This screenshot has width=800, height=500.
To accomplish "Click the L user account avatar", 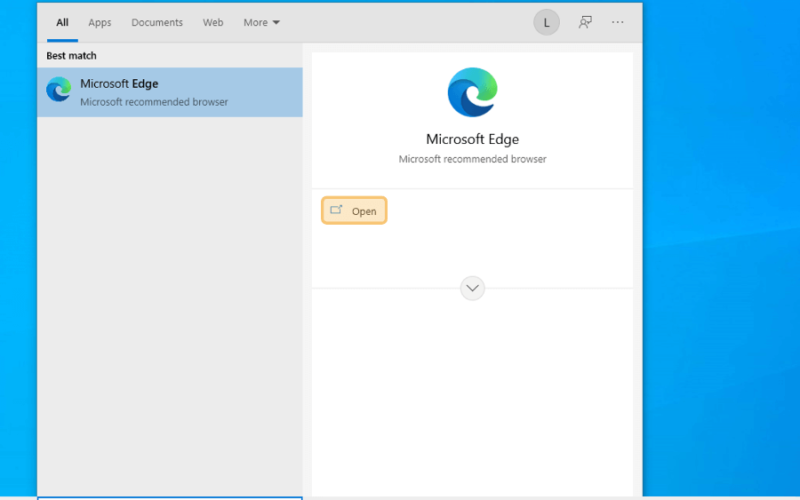I will tap(546, 22).
